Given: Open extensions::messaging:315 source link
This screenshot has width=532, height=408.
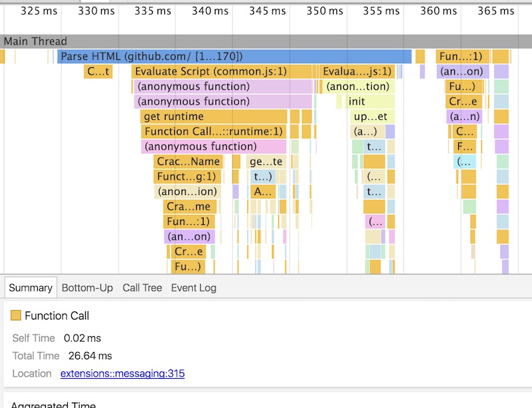Looking at the screenshot, I should click(122, 373).
